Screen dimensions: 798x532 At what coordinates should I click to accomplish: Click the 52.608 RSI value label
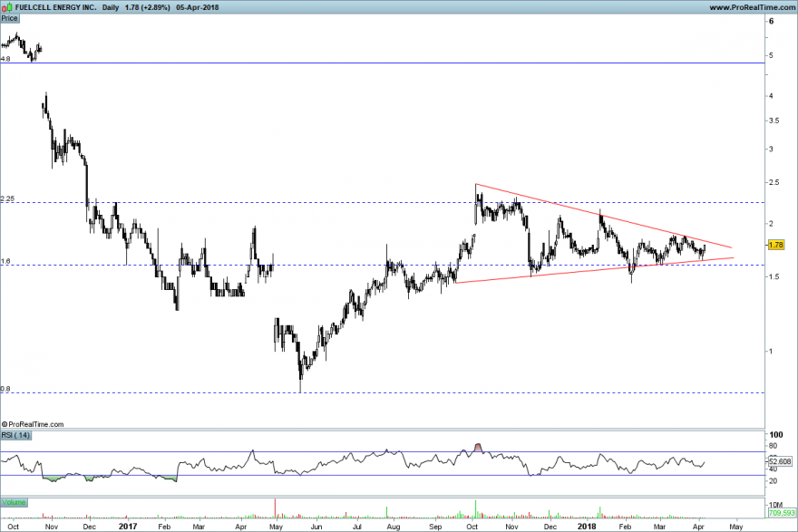pos(780,461)
